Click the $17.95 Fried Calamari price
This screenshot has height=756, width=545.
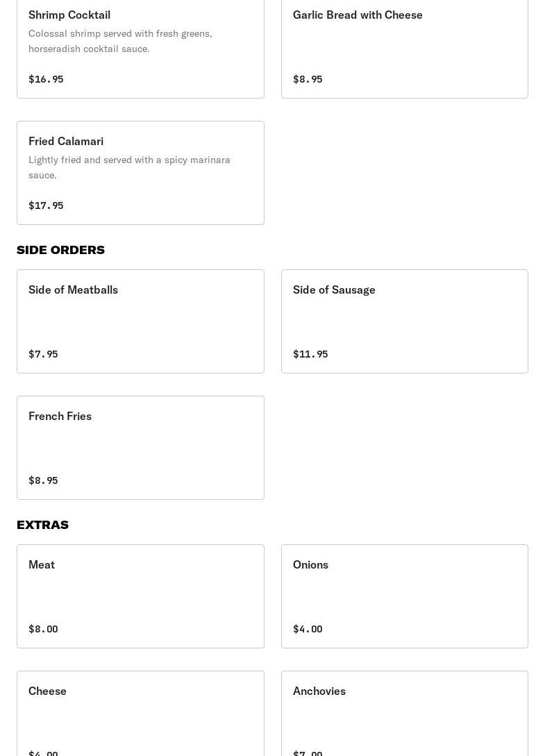(46, 205)
